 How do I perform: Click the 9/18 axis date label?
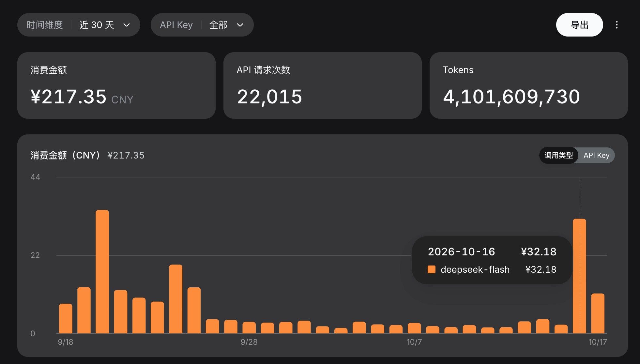coord(66,342)
